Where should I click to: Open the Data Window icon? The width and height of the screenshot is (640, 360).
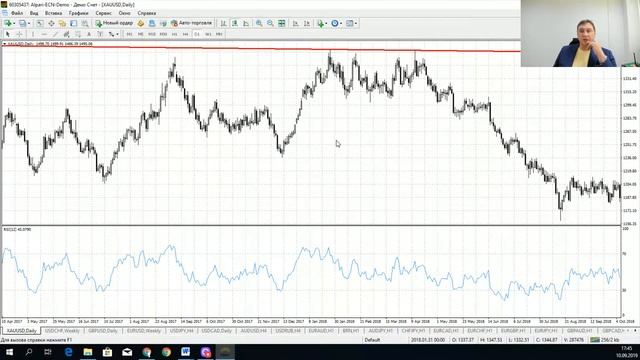[51, 23]
